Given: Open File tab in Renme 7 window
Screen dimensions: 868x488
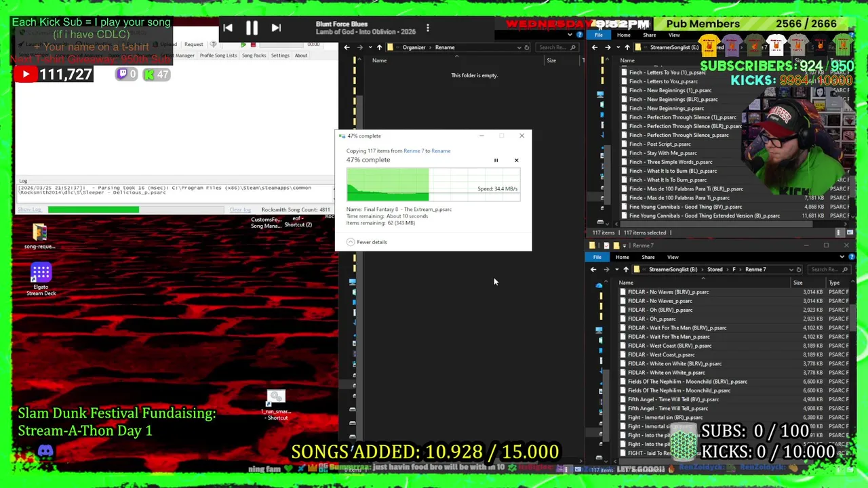Looking at the screenshot, I should (x=597, y=258).
